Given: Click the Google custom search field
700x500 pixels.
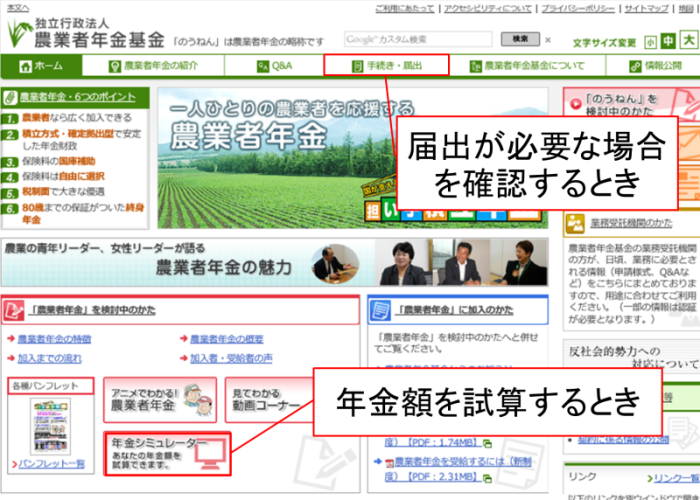Looking at the screenshot, I should pyautogui.click(x=418, y=39).
